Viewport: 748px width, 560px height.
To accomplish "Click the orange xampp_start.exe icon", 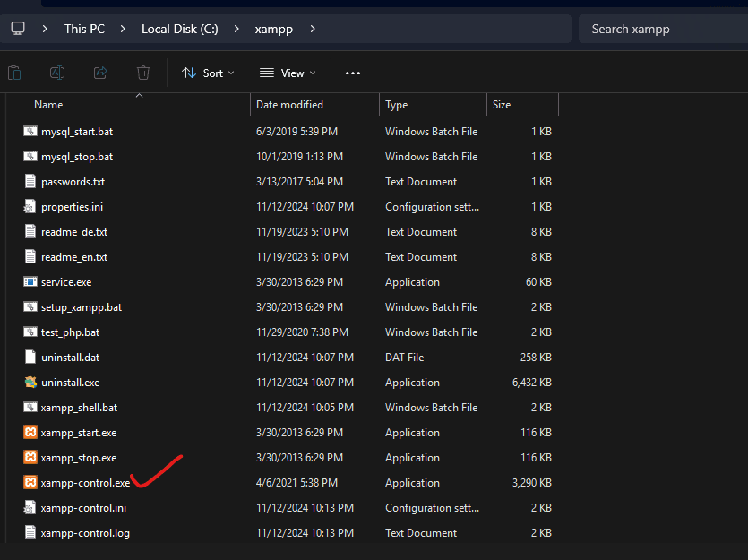I will point(30,433).
